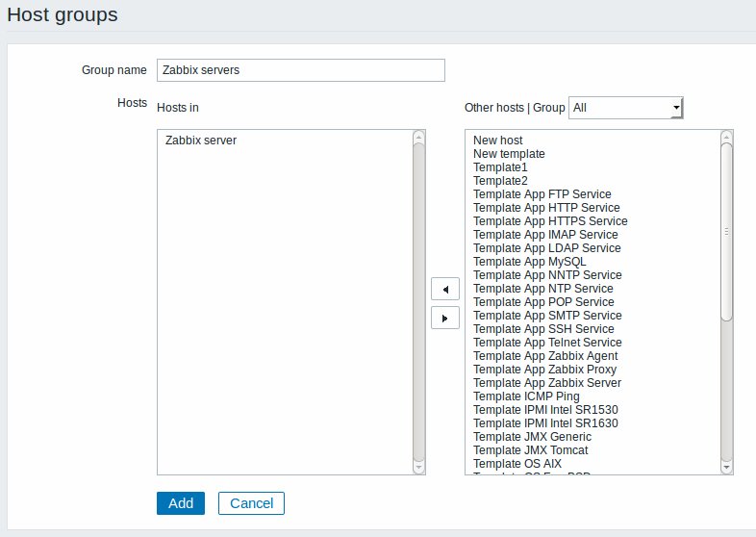This screenshot has height=537, width=756.
Task: Select Template App NNTP Service
Action: [547, 275]
